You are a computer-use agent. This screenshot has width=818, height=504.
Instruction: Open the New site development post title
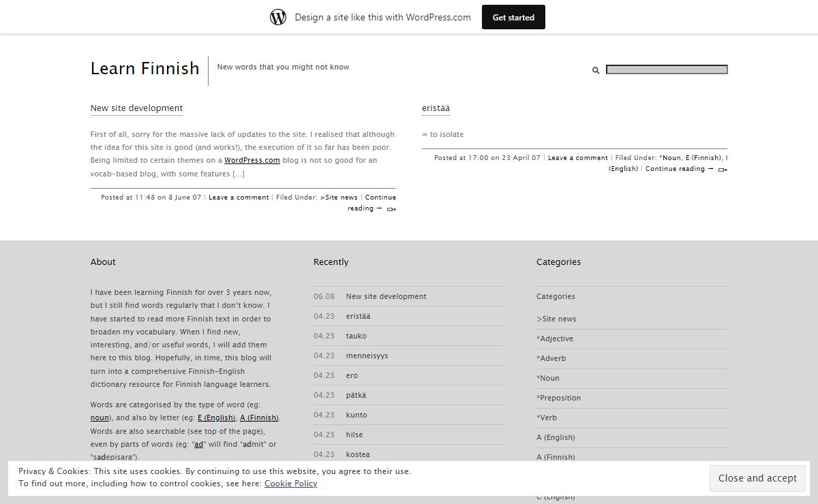(x=136, y=108)
